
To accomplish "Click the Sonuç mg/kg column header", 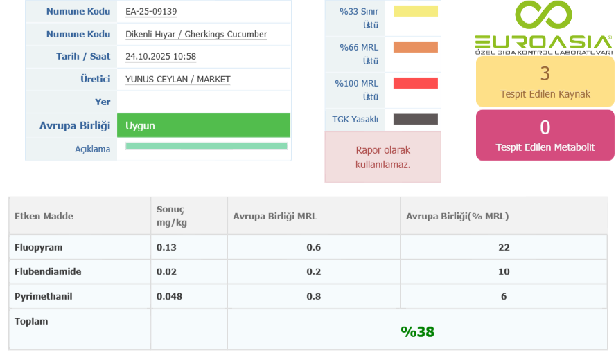I will click(x=170, y=216).
